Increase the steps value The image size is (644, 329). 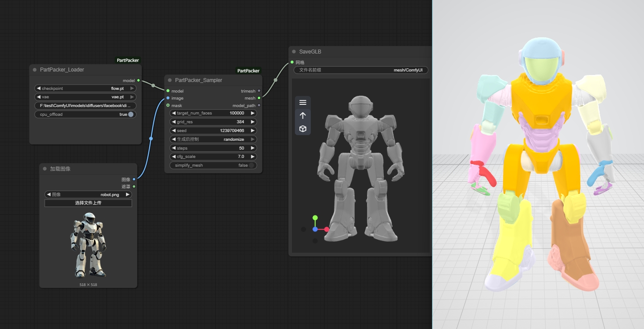point(252,148)
